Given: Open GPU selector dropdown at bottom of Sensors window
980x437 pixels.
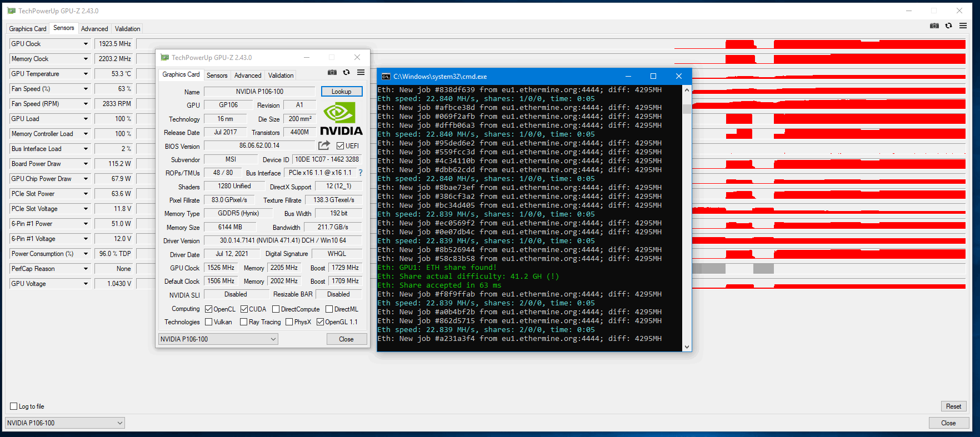Looking at the screenshot, I should click(x=65, y=423).
